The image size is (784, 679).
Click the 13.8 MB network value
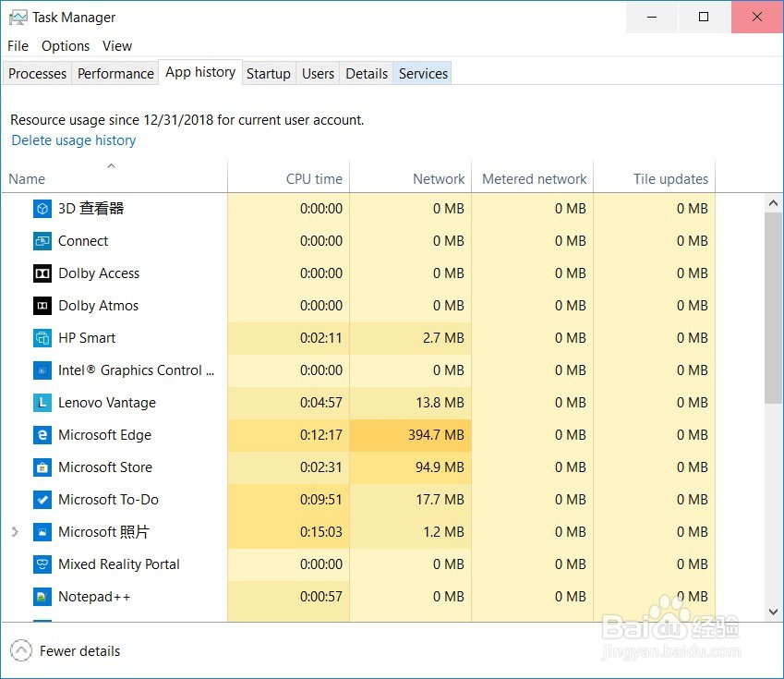click(x=440, y=403)
